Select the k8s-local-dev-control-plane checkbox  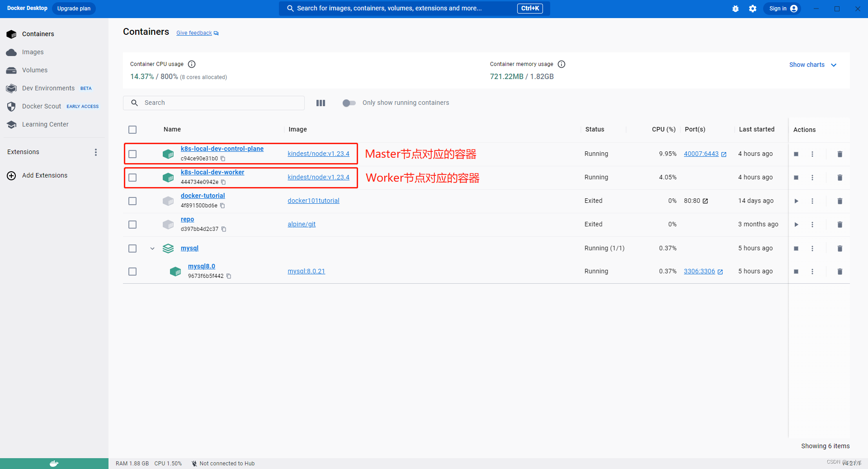(x=132, y=154)
